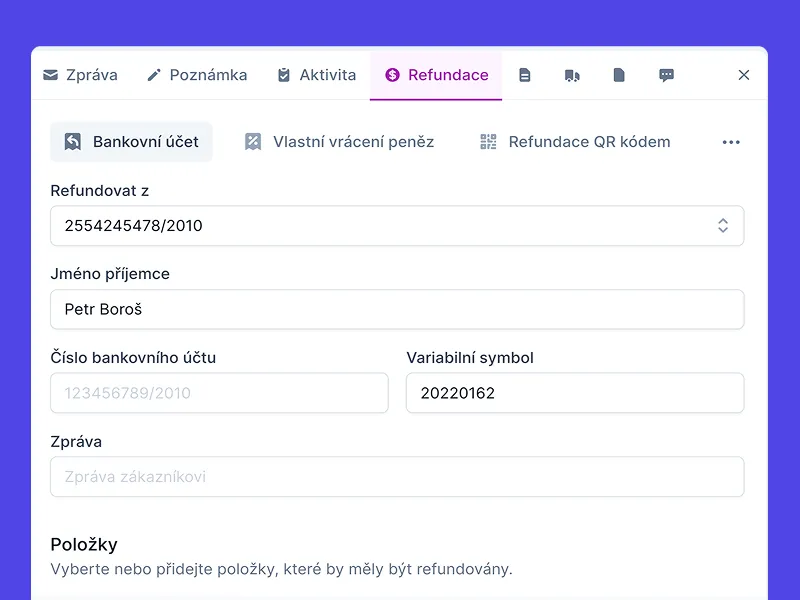This screenshot has height=600, width=800.
Task: Click the Variabilní symbol input field
Action: click(574, 392)
